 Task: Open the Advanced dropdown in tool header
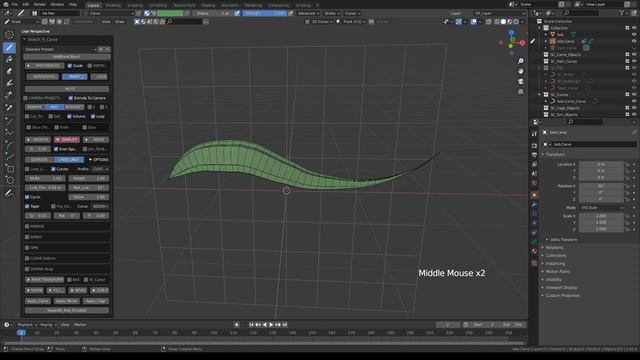click(x=308, y=13)
